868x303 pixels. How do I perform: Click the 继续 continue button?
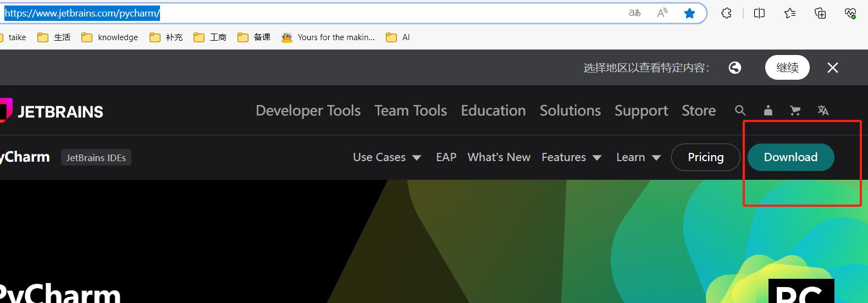[x=787, y=68]
